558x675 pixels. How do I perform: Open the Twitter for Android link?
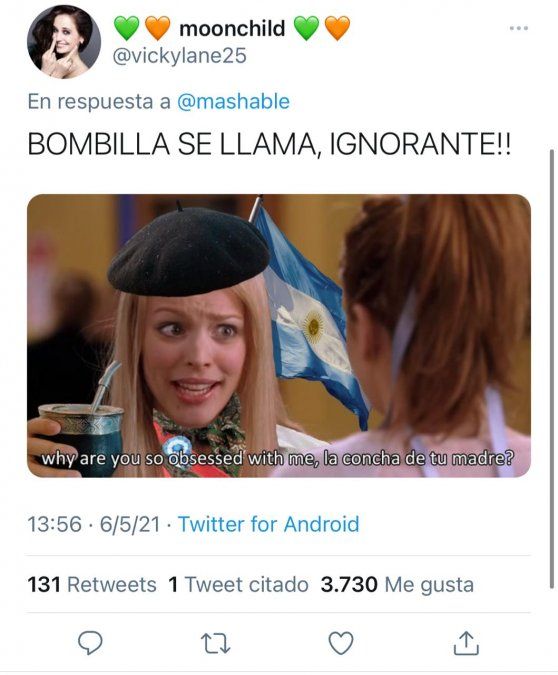tap(268, 524)
